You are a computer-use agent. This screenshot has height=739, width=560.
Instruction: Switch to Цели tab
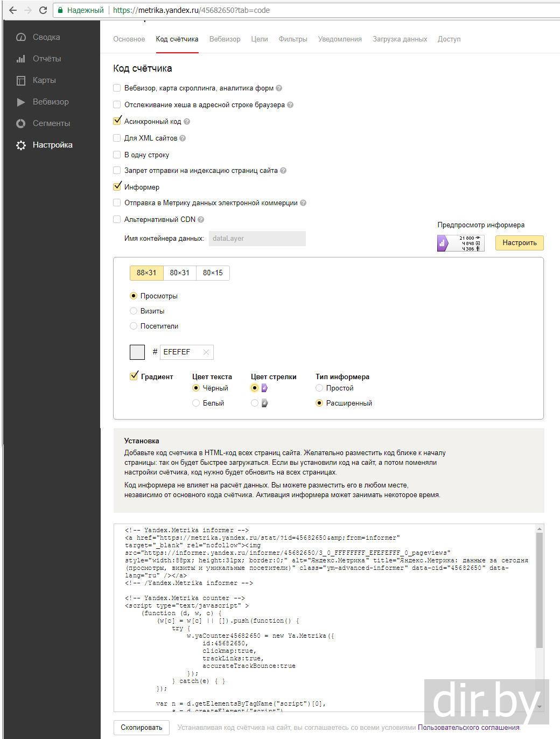point(260,39)
